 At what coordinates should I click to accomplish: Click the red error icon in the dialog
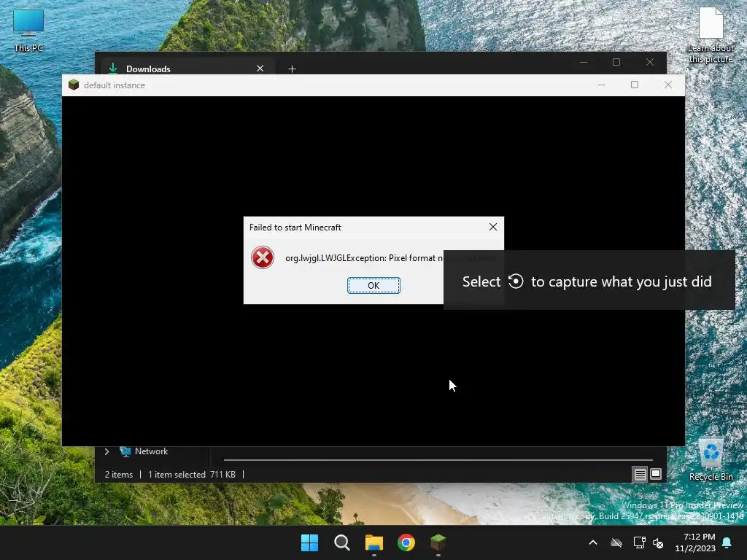(263, 257)
